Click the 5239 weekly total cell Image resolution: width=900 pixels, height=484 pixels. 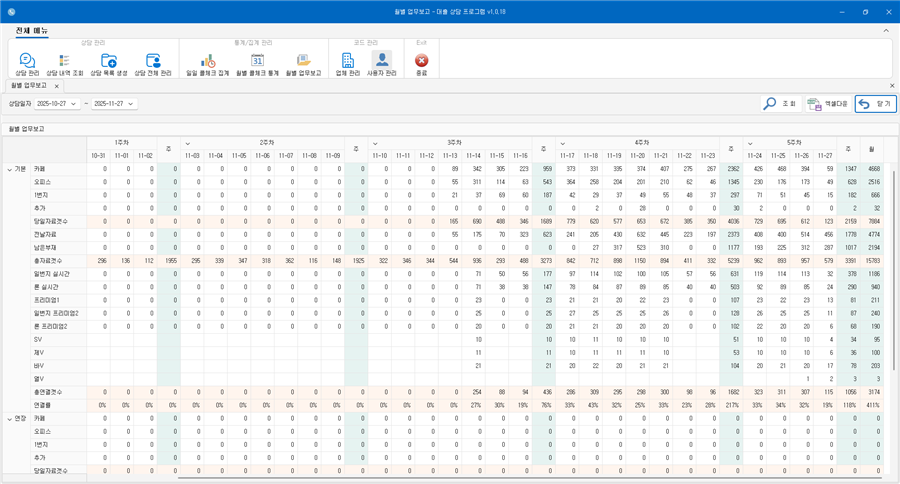pos(731,261)
